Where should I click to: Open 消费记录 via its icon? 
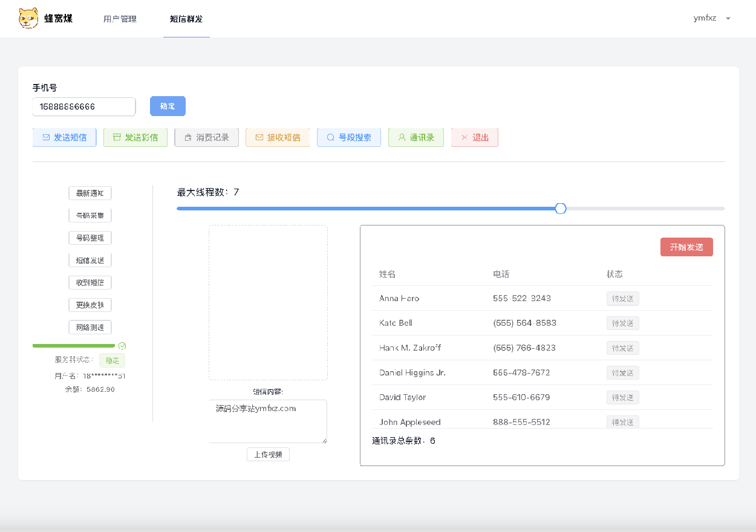click(188, 138)
